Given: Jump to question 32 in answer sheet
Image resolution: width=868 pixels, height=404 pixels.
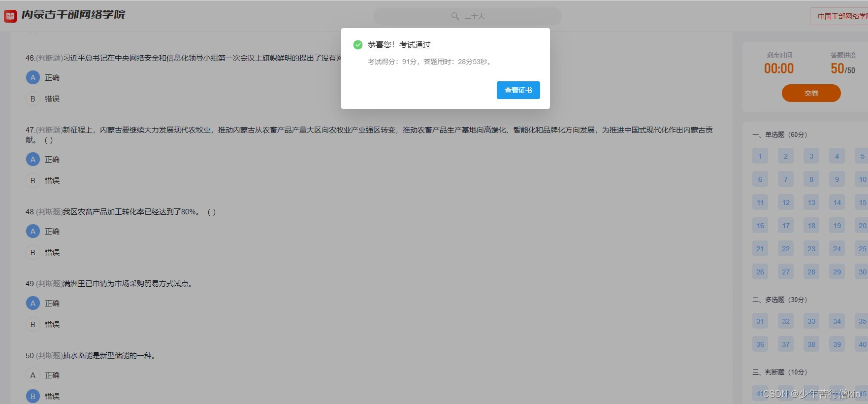Looking at the screenshot, I should click(x=786, y=321).
